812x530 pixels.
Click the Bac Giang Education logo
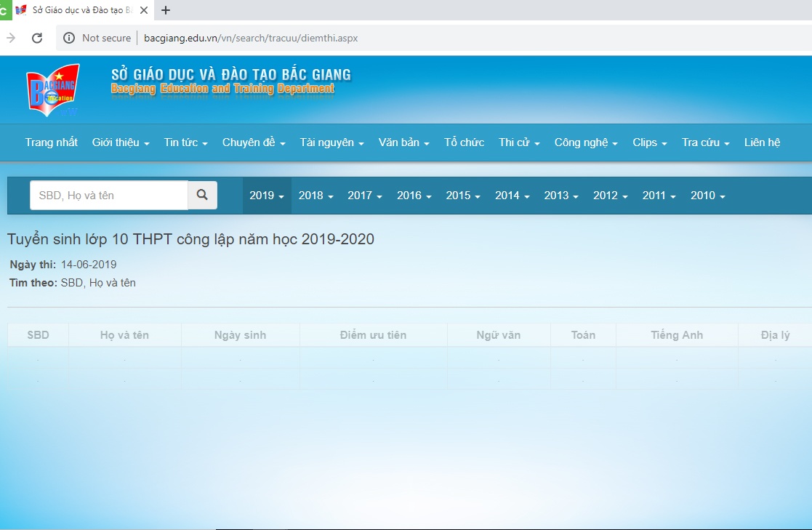point(54,89)
